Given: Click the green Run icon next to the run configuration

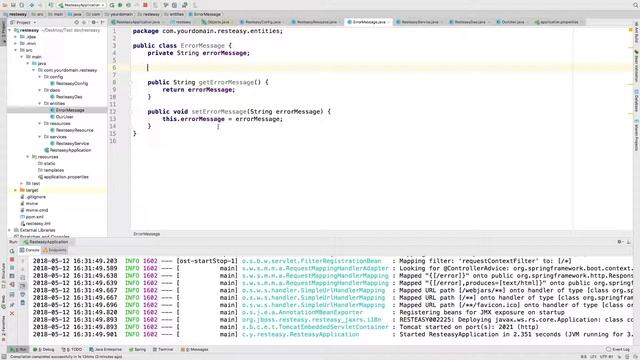Looking at the screenshot, I should pyautogui.click(x=112, y=5).
